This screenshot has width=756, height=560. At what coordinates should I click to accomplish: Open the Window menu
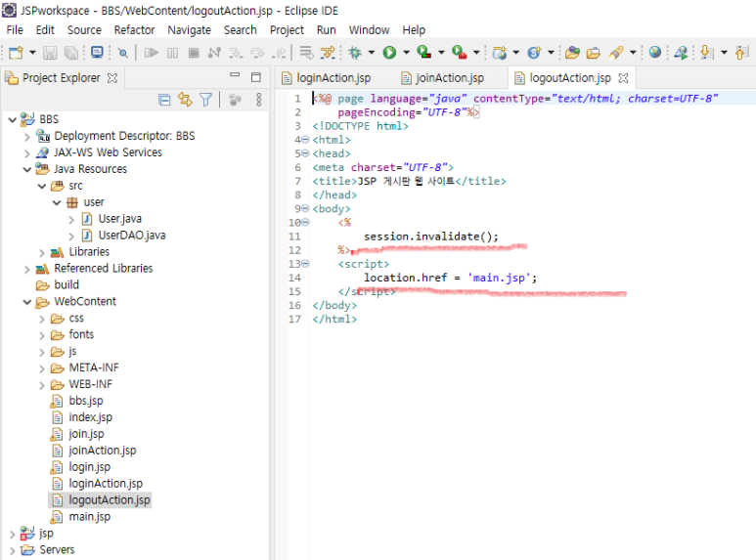(x=369, y=30)
